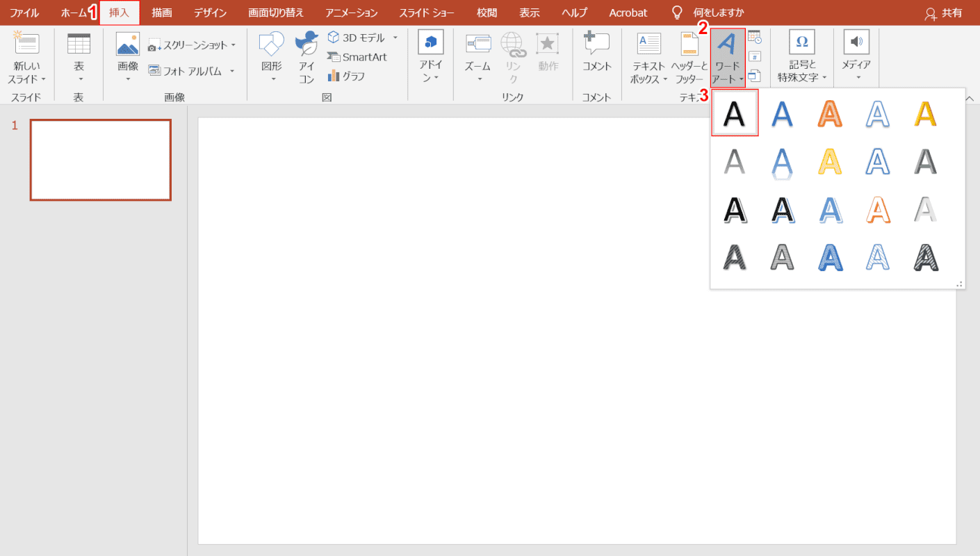
Task: Open the 図形 shapes icon
Action: pyautogui.click(x=272, y=43)
